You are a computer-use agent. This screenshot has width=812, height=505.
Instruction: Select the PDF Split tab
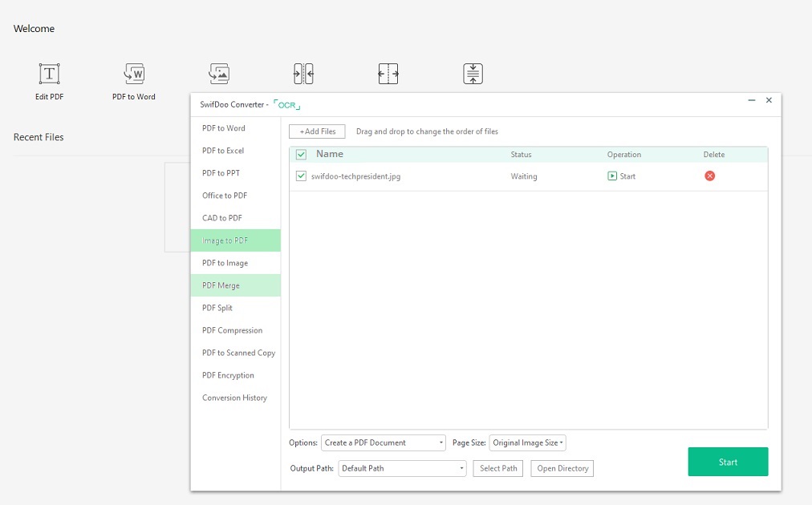coord(236,308)
